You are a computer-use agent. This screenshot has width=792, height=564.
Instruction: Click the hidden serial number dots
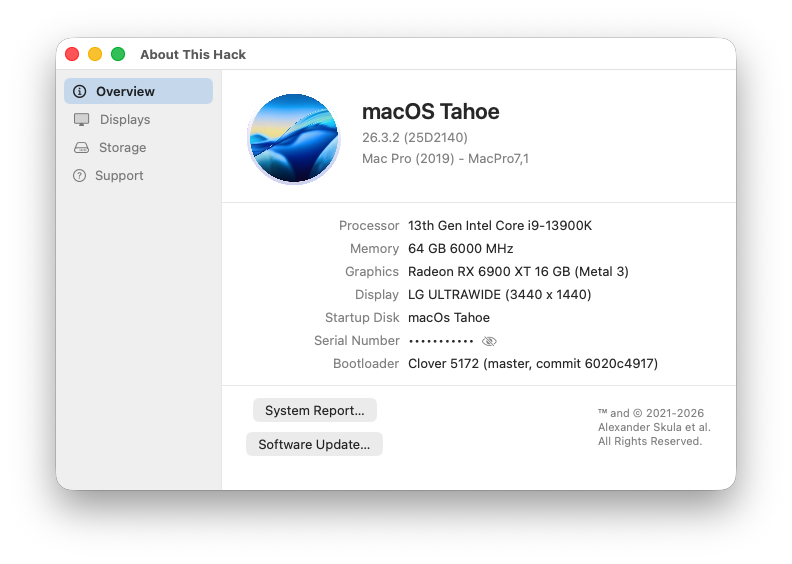[441, 341]
